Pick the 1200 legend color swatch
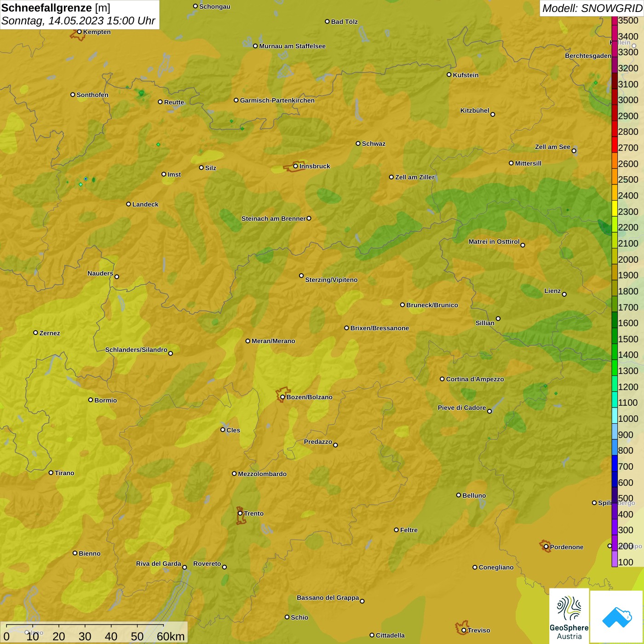 [615, 384]
